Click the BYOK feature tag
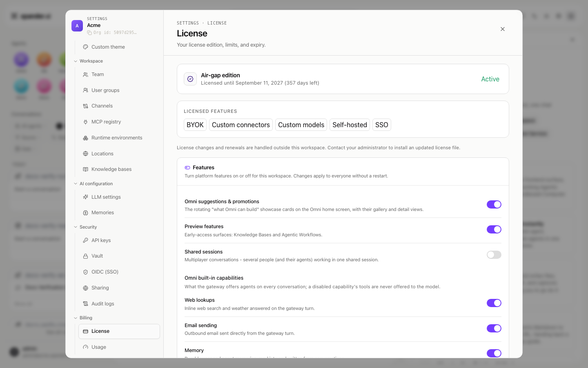Image resolution: width=588 pixels, height=368 pixels. tap(195, 125)
